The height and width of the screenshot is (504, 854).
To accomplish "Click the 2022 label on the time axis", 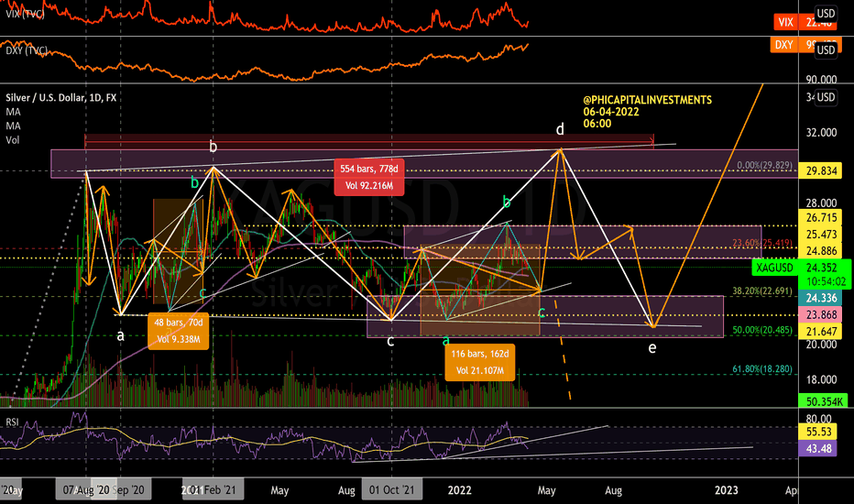I will [460, 490].
